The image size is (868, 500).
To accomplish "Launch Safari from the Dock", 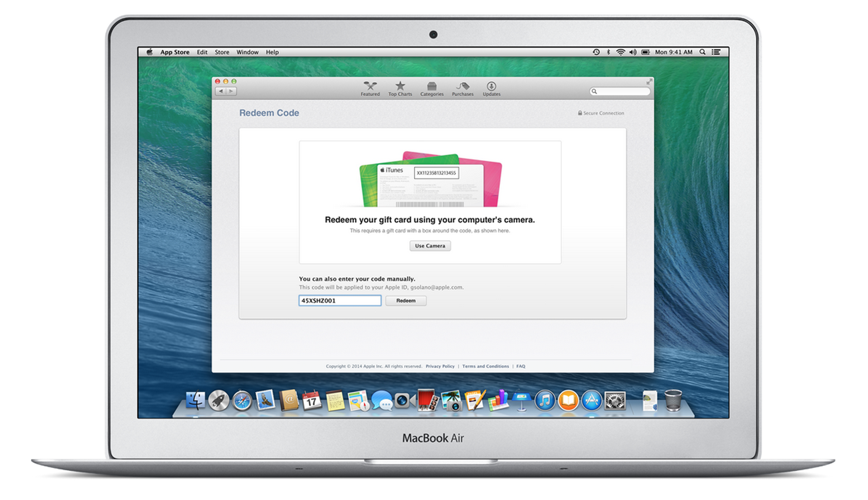I will click(242, 401).
